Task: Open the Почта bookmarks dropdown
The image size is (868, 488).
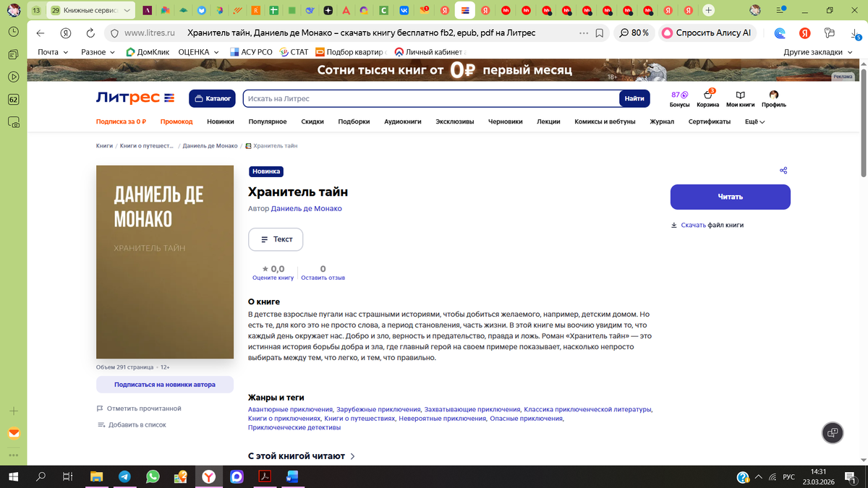Action: 53,52
